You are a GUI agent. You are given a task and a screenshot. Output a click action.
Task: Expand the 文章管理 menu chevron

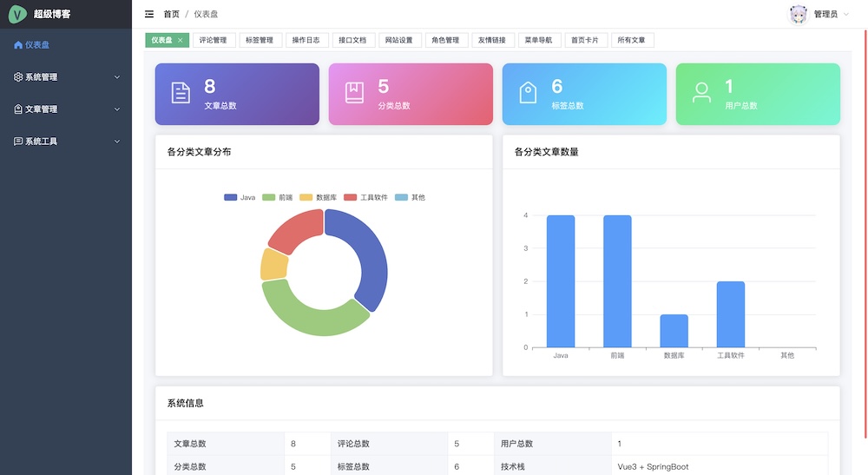[x=117, y=109]
